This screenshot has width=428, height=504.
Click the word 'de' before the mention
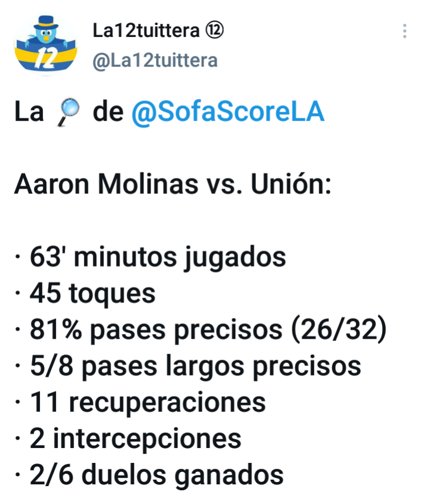[108, 112]
